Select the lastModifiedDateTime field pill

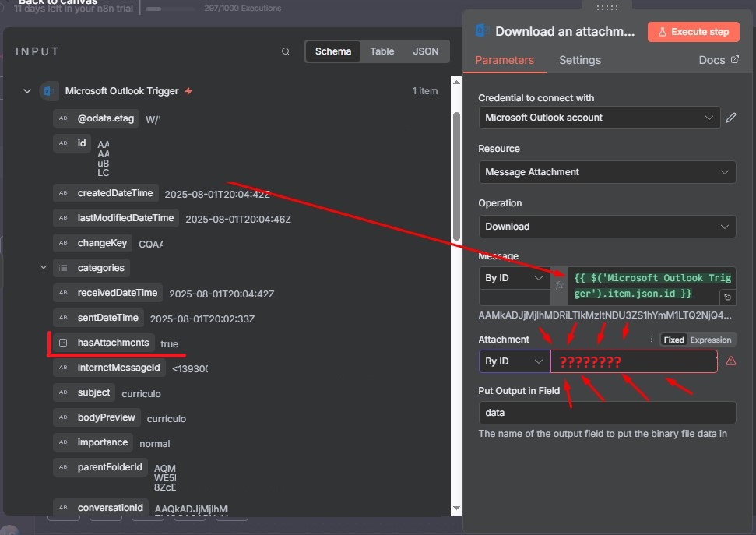pyautogui.click(x=116, y=218)
